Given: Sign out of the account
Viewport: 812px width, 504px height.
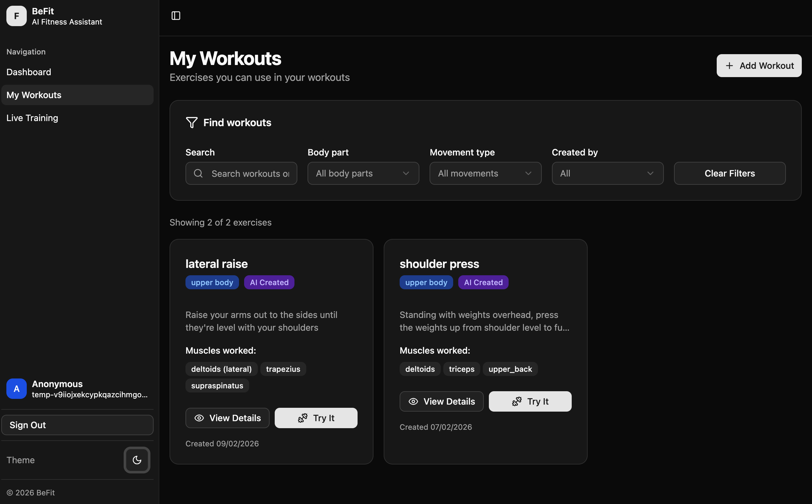Looking at the screenshot, I should coord(77,425).
